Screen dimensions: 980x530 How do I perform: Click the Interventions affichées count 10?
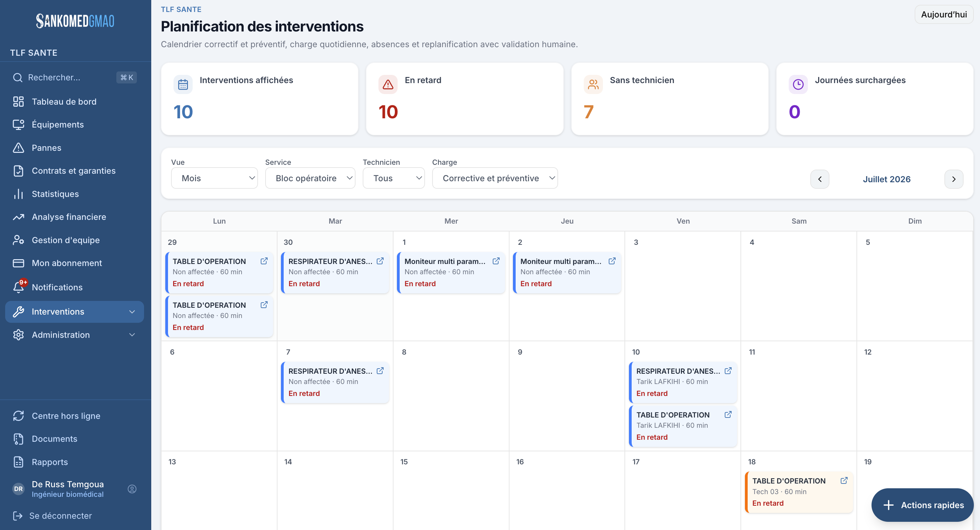pyautogui.click(x=183, y=112)
